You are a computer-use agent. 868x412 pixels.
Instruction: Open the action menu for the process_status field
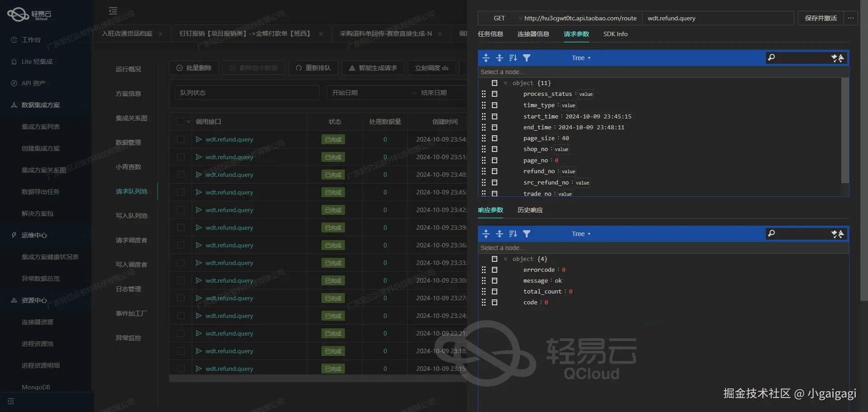click(x=495, y=94)
